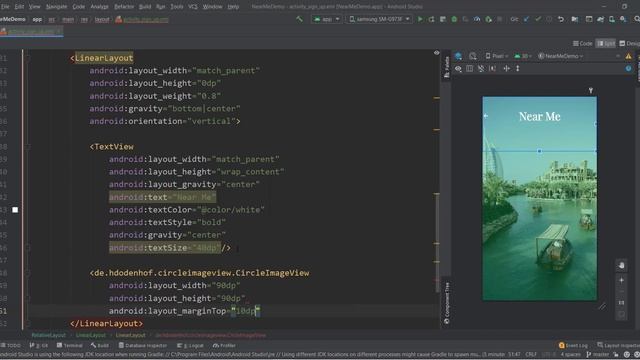This screenshot has width=640, height=360.
Task: Click the android:textSize attribute line
Action: point(170,248)
